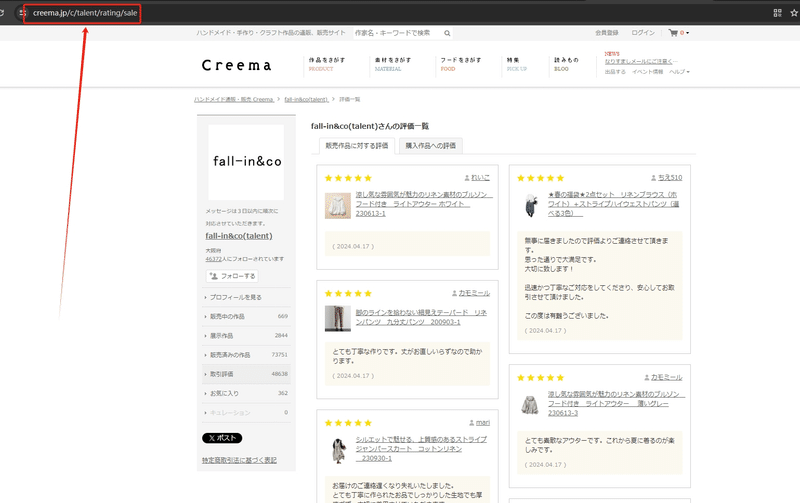This screenshot has height=503, width=800.
Task: Focus the keyword search field
Action: [x=397, y=33]
